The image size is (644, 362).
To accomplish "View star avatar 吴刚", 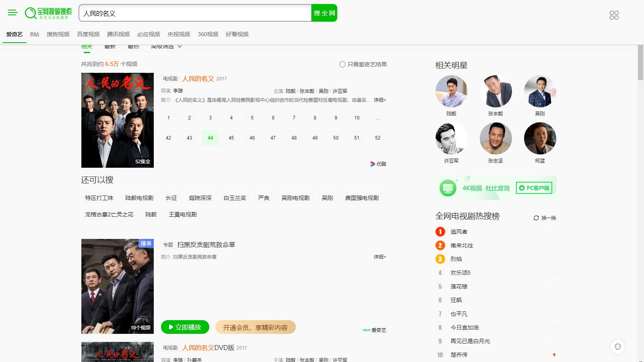I will pos(540,91).
